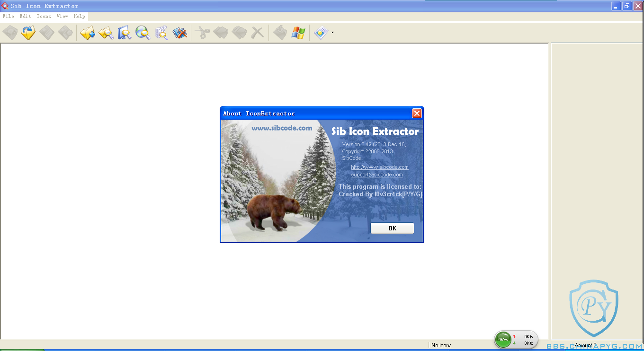Open the http://www.sibcode.com link

click(x=380, y=167)
